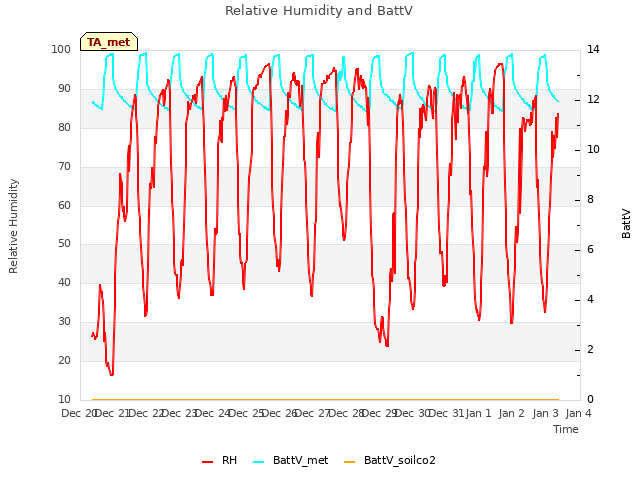
Task: Click the RH legend entry
Action: click(220, 460)
